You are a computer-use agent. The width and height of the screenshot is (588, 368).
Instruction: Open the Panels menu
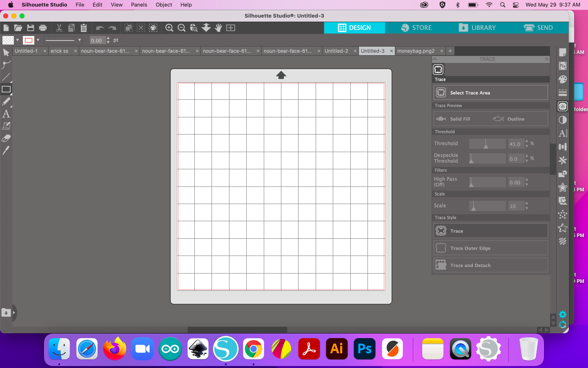point(139,5)
